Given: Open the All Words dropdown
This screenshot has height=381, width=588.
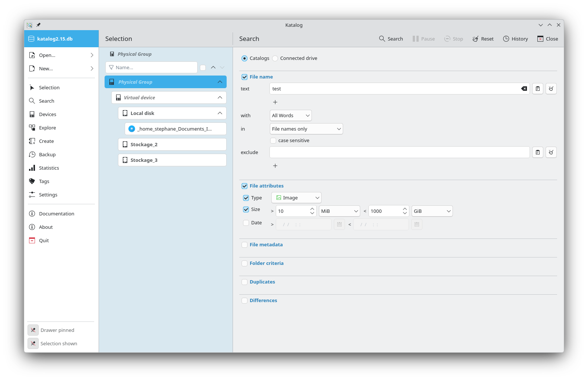Looking at the screenshot, I should [291, 115].
